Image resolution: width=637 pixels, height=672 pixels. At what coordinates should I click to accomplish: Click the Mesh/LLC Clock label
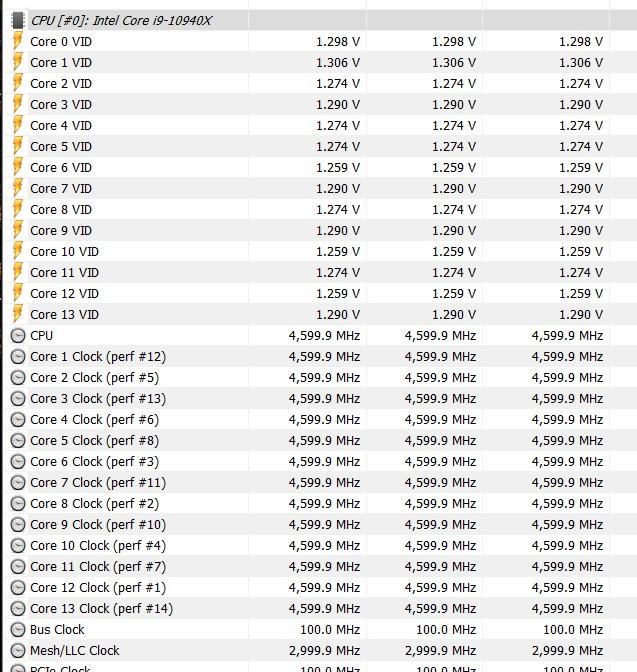click(x=75, y=651)
